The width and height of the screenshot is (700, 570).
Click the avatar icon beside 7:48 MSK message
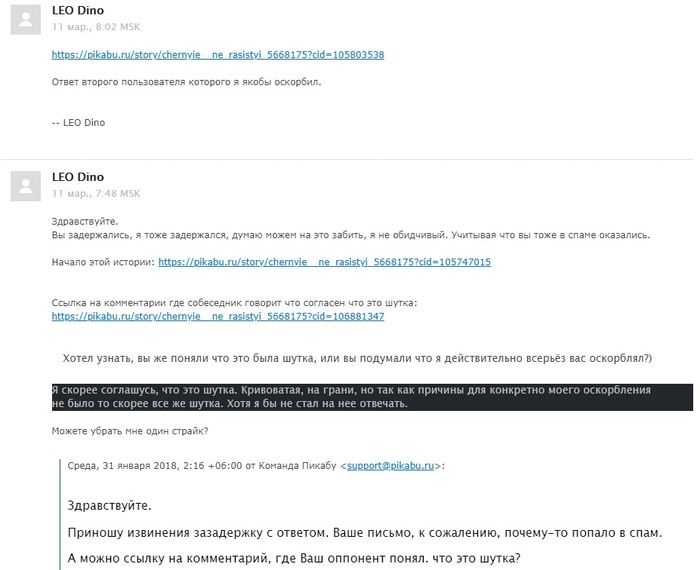coord(26,186)
